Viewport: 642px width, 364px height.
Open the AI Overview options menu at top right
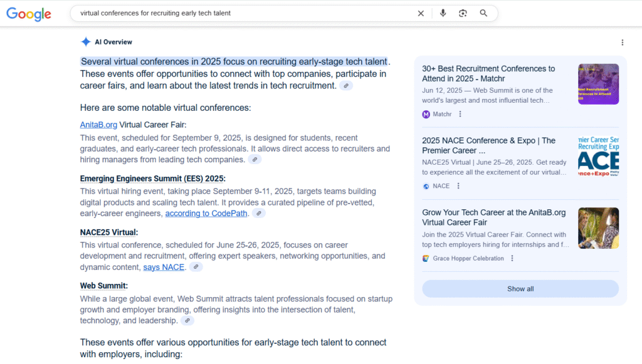click(623, 41)
